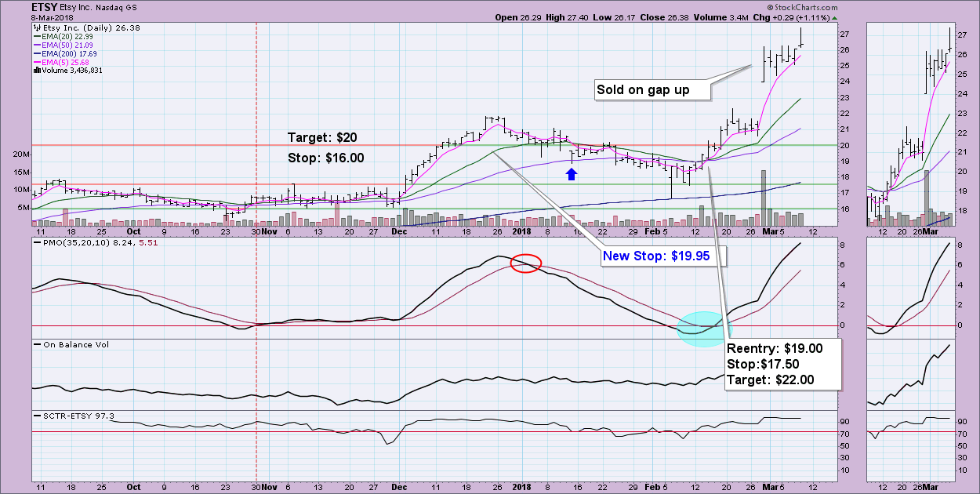Click the 'Sold on gap up' annotation box
The width and height of the screenshot is (980, 494).
coord(652,89)
